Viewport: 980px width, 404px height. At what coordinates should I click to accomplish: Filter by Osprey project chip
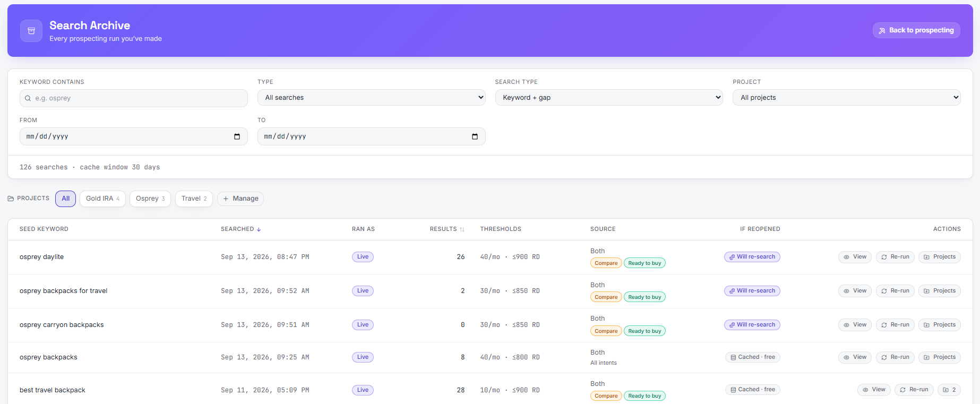(150, 199)
